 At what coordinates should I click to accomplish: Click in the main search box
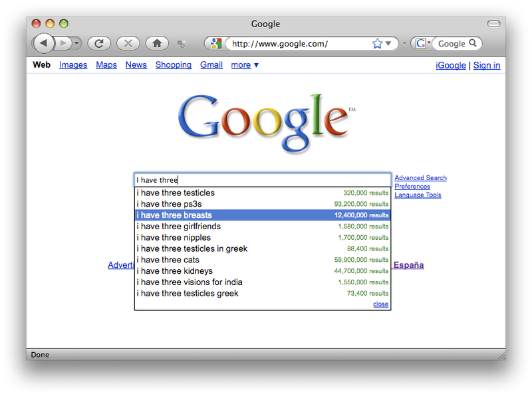point(263,179)
